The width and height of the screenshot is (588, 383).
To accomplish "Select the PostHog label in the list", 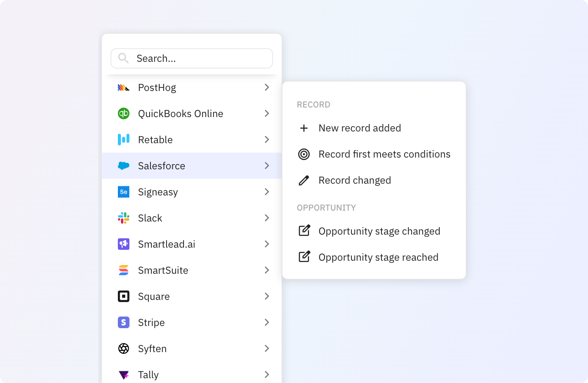I will (157, 87).
